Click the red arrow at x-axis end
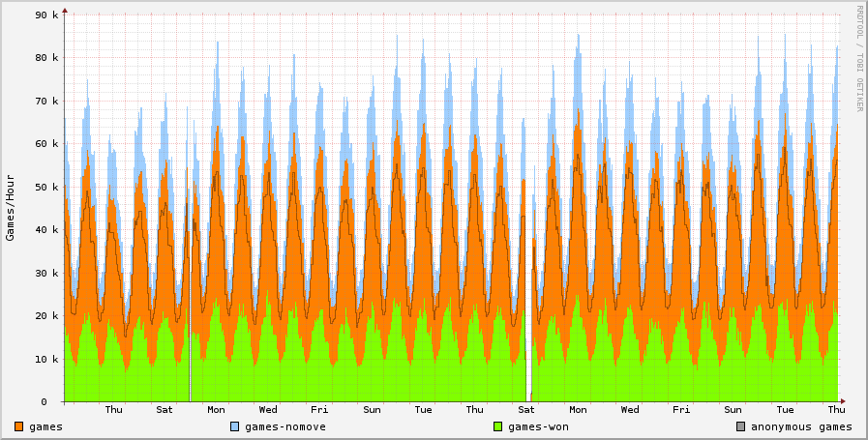The image size is (868, 440). [x=842, y=401]
